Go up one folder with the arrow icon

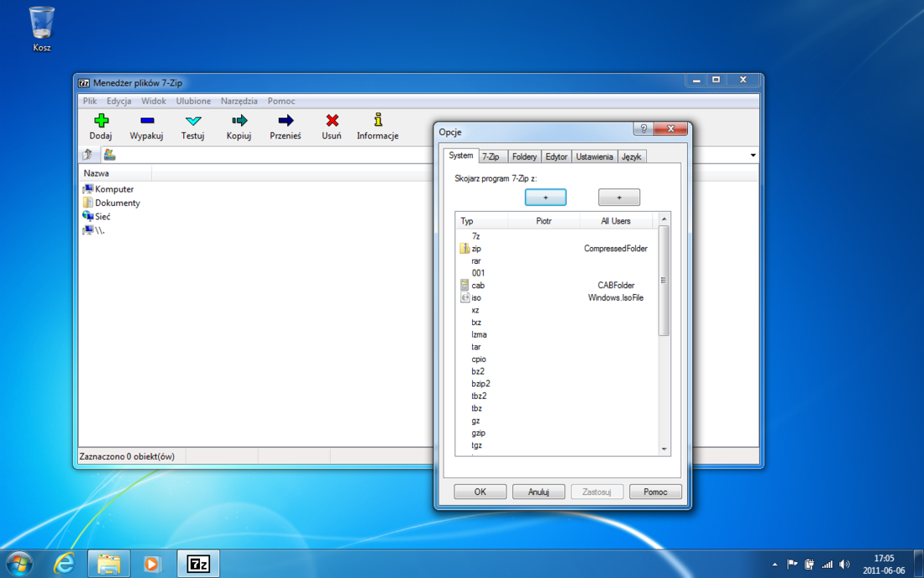tap(88, 155)
